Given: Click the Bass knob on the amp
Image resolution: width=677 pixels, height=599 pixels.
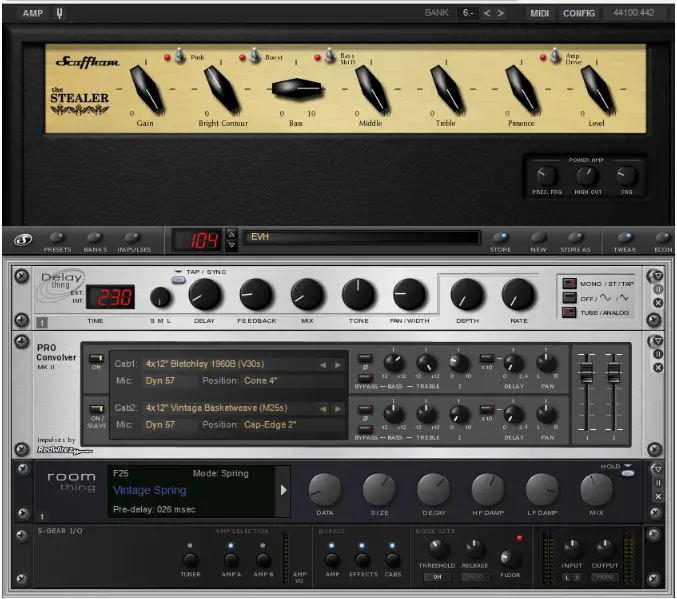Looking at the screenshot, I should 297,89.
